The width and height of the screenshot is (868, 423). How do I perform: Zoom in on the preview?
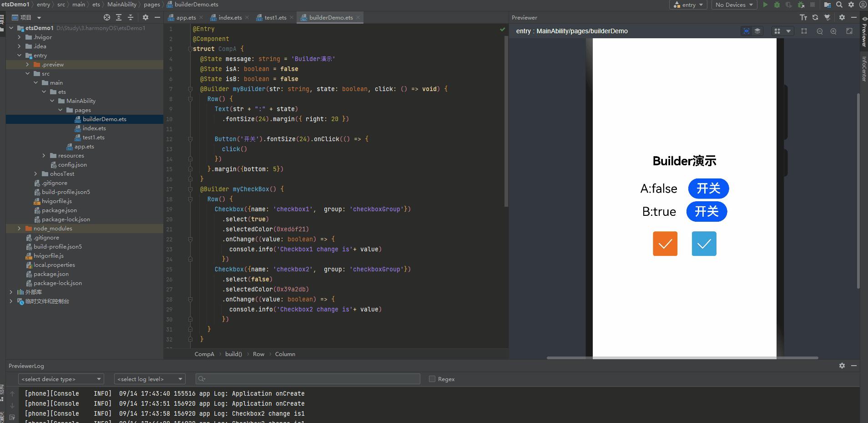(833, 31)
